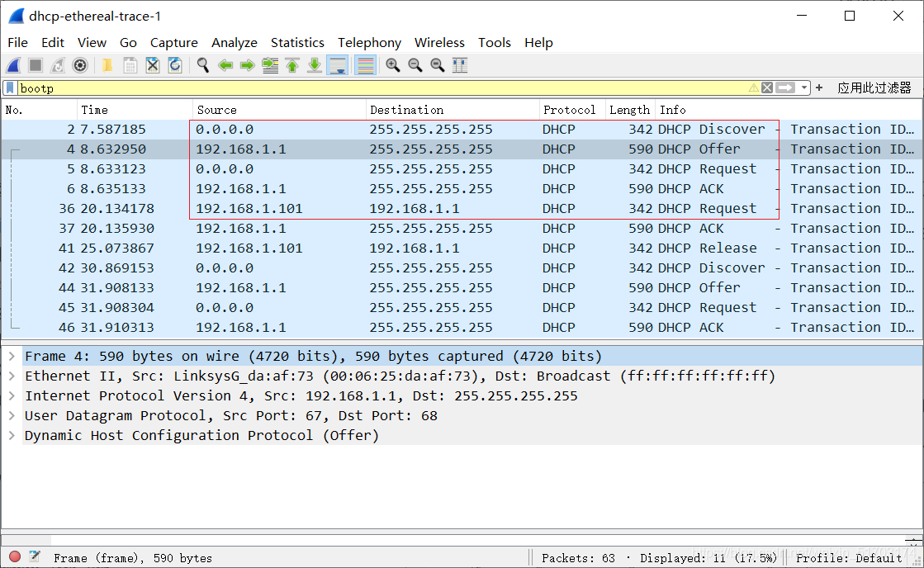
Task: Click the Profile: Default status entry
Action: point(849,558)
